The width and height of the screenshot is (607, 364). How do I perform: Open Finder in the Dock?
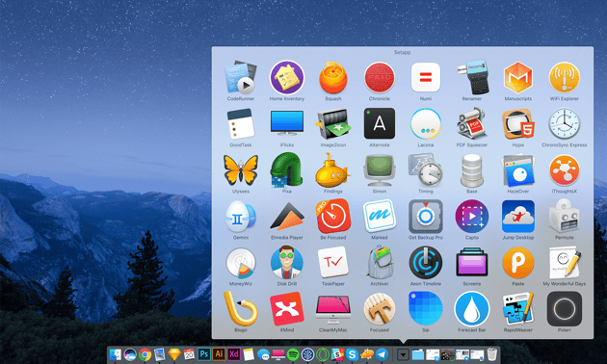coord(115,354)
